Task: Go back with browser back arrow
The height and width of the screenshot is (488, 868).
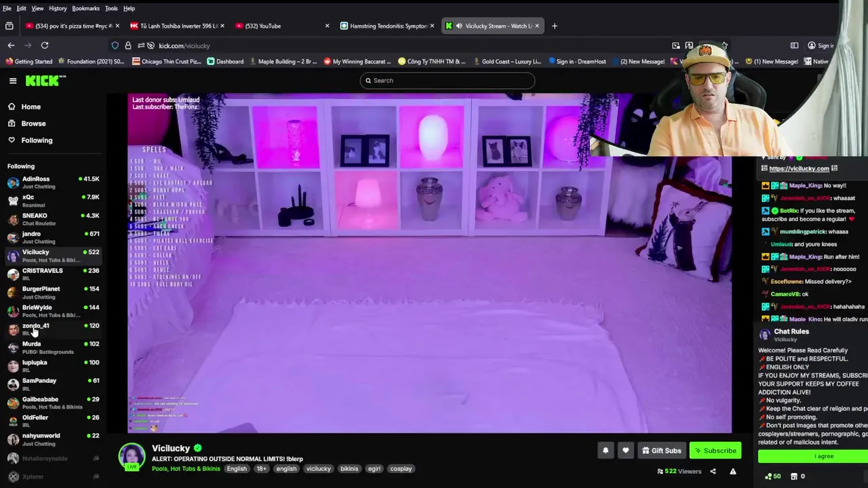Action: (11, 45)
